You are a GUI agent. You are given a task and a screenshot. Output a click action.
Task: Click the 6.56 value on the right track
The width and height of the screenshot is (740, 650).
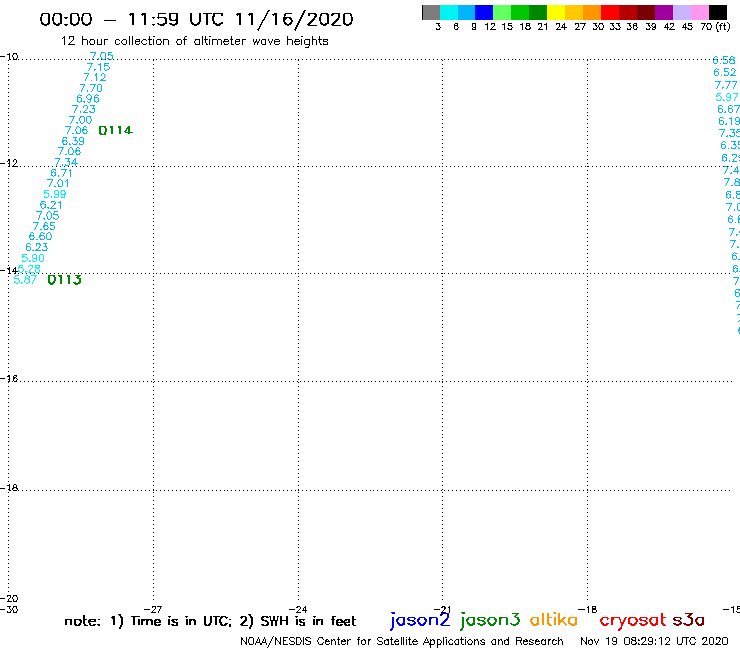[x=724, y=60]
